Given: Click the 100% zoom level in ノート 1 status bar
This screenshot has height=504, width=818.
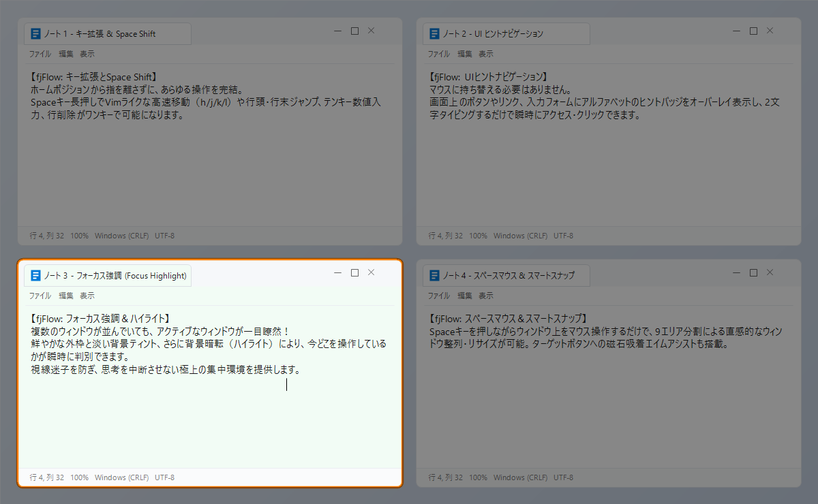Looking at the screenshot, I should (80, 236).
